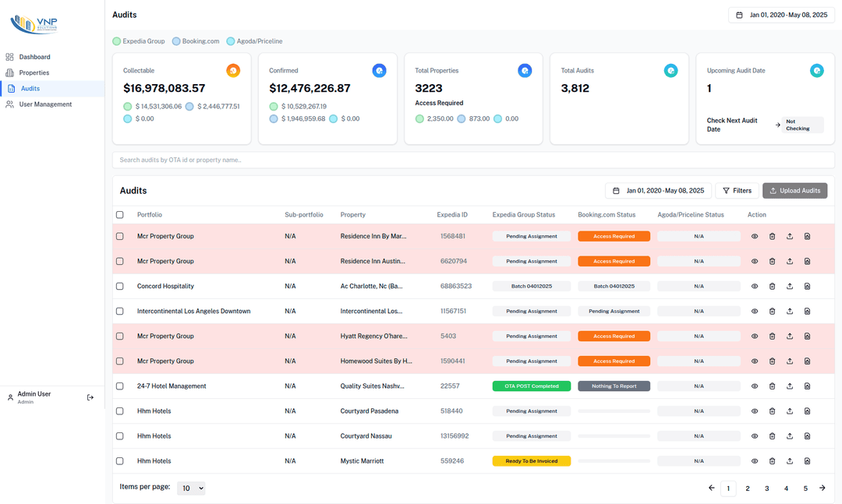842x504 pixels.
Task: Click eye icon in Courtyard Nassau row
Action: tap(755, 435)
